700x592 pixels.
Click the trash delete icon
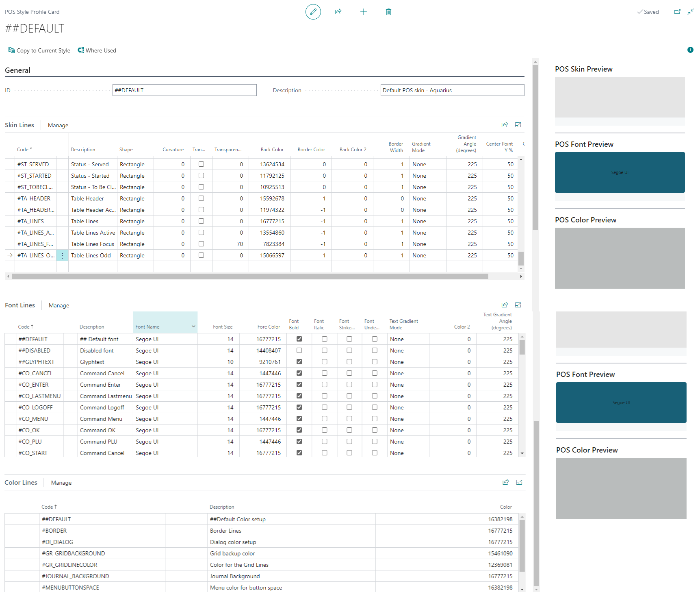[x=388, y=12]
